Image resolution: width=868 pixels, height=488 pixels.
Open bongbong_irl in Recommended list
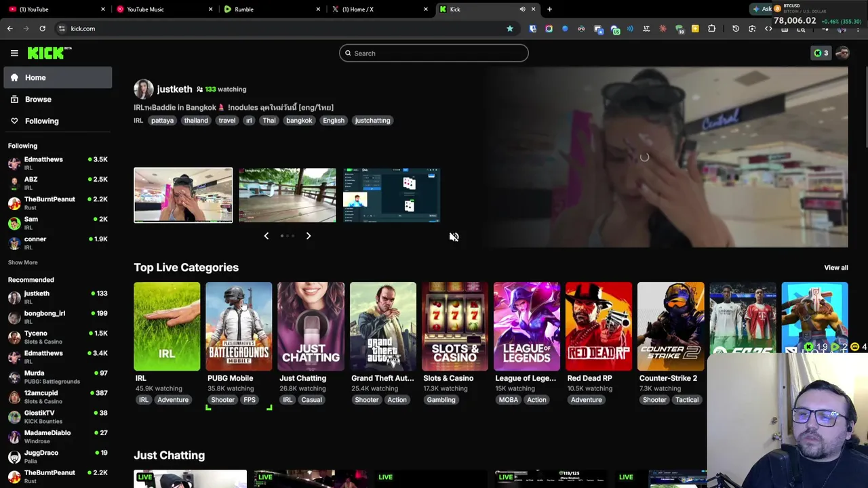tap(58, 317)
